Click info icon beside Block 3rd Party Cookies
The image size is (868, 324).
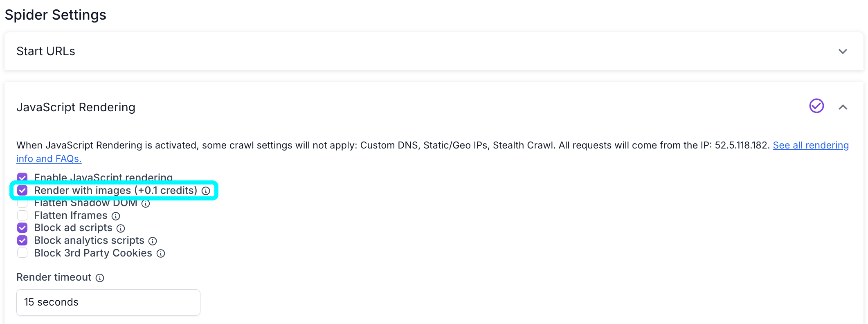pyautogui.click(x=161, y=254)
